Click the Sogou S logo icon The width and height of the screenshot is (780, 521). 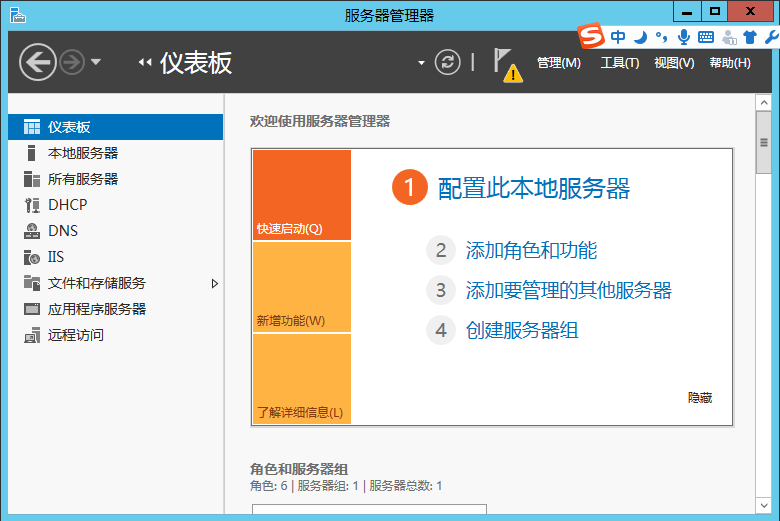591,36
